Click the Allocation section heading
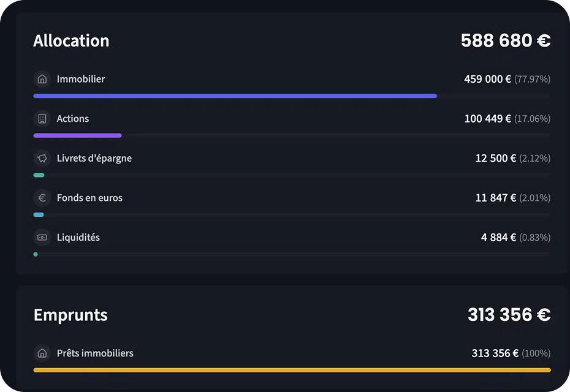The image size is (570, 392). click(x=71, y=41)
